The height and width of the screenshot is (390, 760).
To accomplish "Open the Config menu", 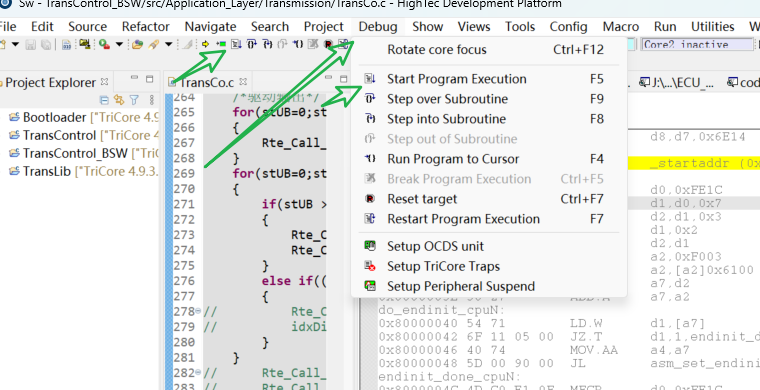I will click(x=569, y=27).
